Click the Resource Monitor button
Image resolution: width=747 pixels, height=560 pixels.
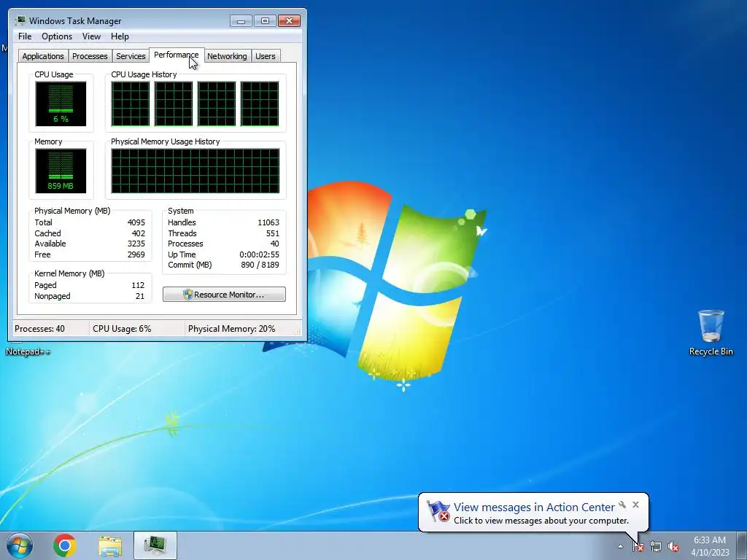tap(224, 295)
